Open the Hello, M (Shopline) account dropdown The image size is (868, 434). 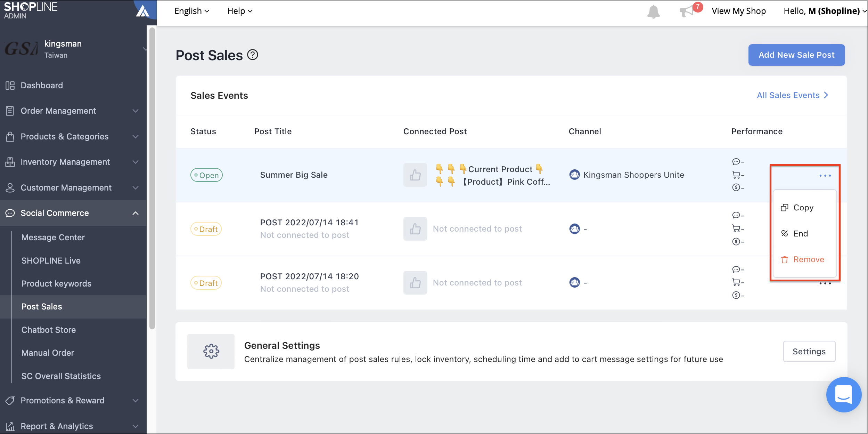(x=825, y=11)
